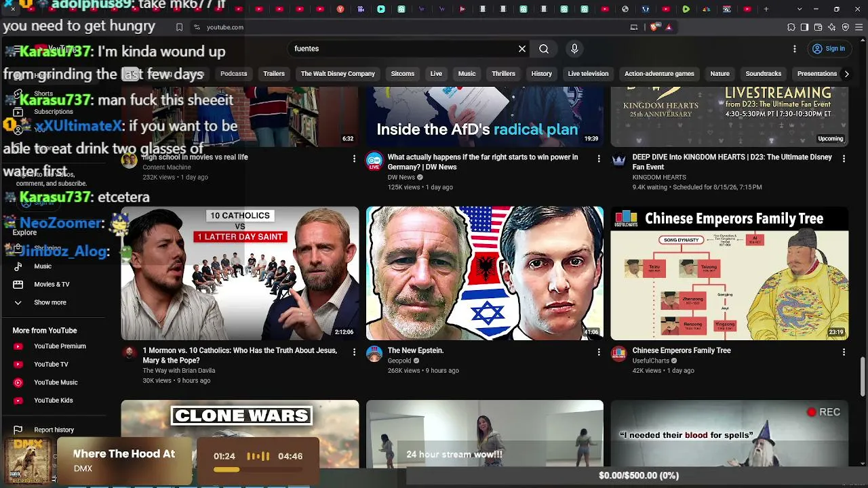868x488 pixels.
Task: Select the History filter chip
Action: (x=542, y=74)
